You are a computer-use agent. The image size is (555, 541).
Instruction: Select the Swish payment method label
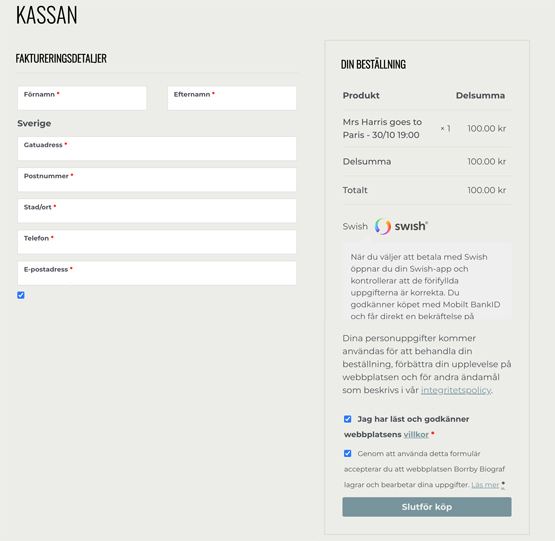pos(355,227)
